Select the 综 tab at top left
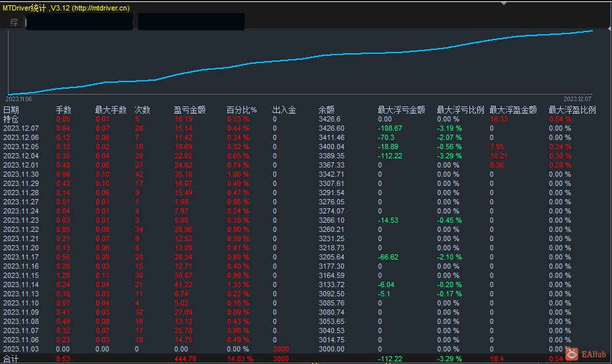Viewport: 612px width, 364px height. click(14, 22)
